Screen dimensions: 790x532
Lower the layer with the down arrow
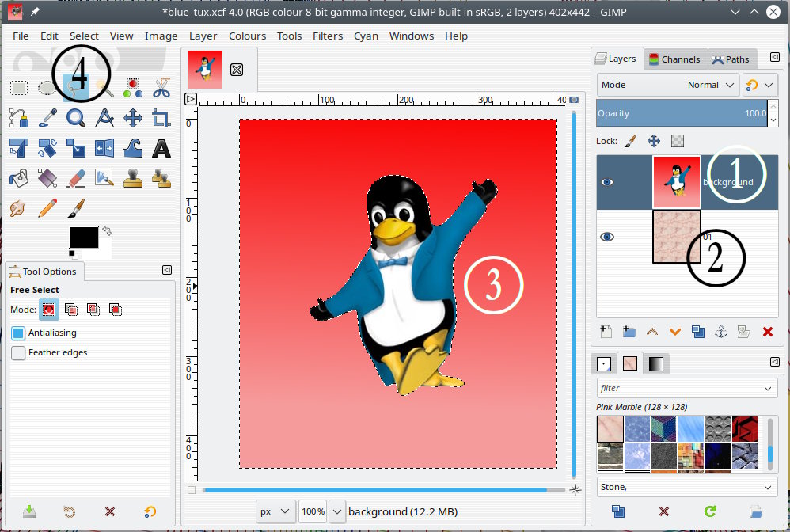click(x=675, y=332)
